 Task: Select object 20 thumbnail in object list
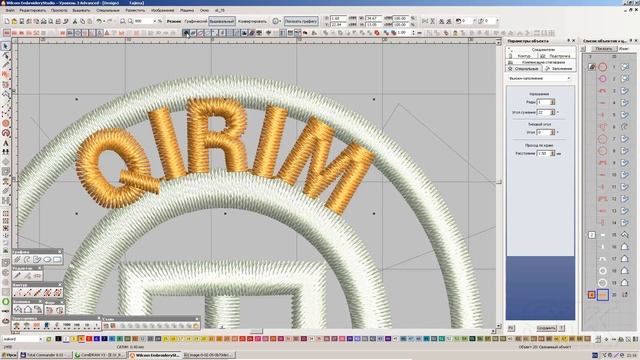tap(602, 294)
